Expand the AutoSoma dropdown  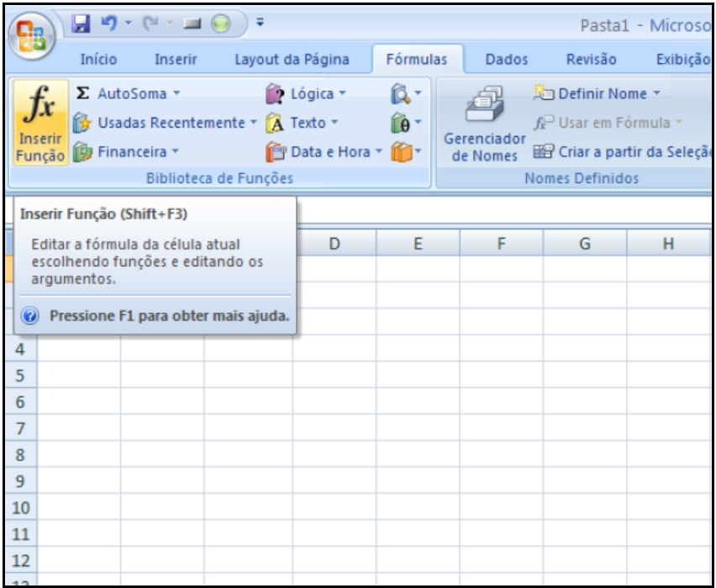(129, 94)
